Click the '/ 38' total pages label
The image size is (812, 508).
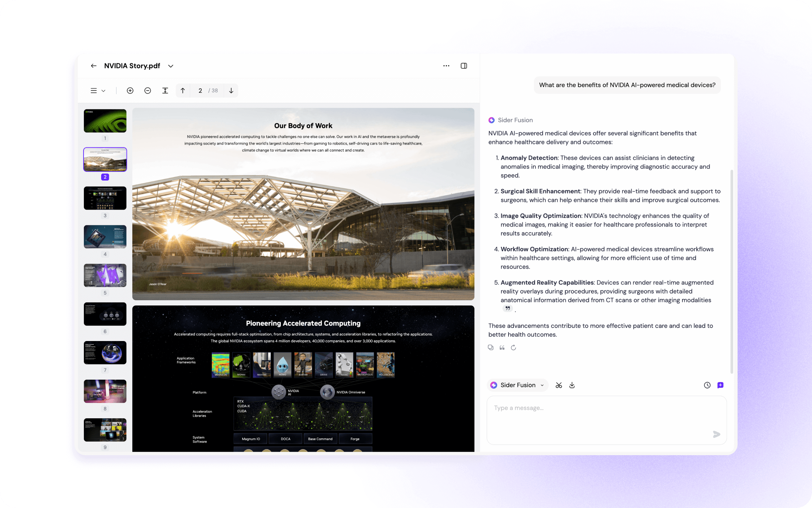(x=213, y=90)
